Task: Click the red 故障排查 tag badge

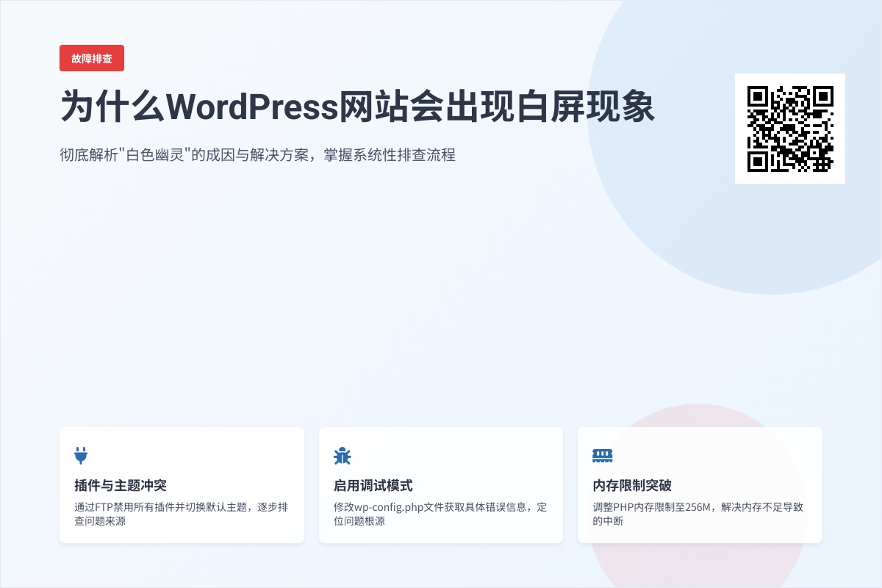Action: 92,58
